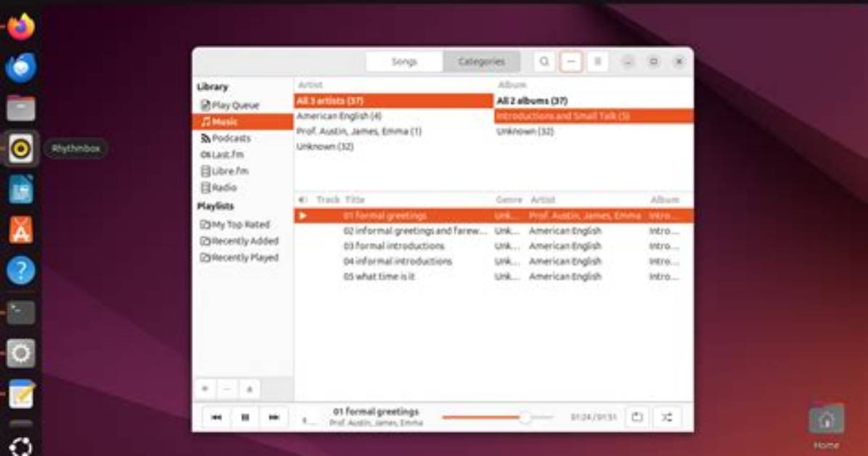Switch to the Categories view
The image size is (868, 456).
tap(482, 62)
